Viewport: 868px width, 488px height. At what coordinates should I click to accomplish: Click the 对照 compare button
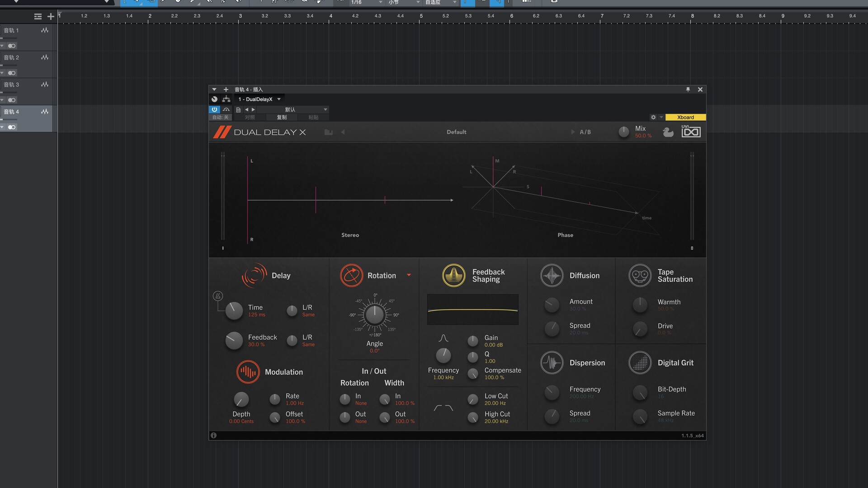[250, 117]
